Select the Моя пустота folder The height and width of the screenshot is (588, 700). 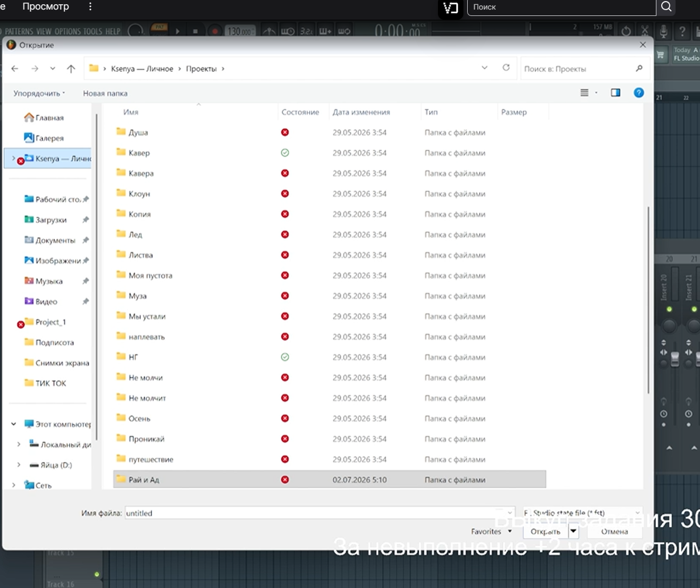pyautogui.click(x=150, y=275)
